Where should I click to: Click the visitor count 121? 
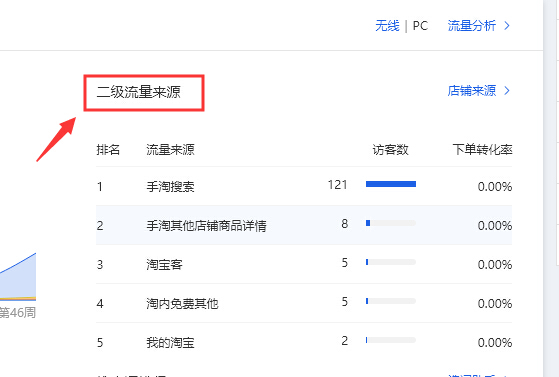click(337, 185)
